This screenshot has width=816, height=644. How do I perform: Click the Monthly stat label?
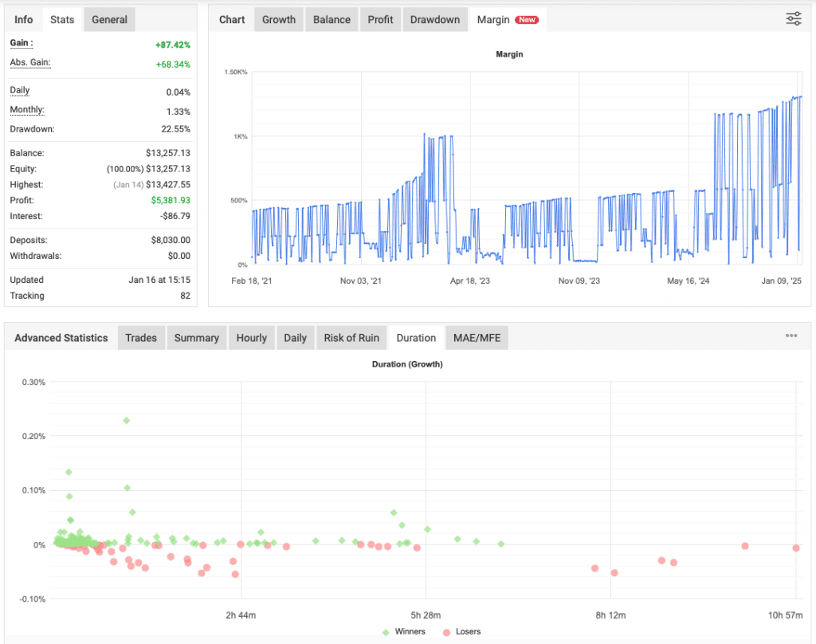click(x=27, y=110)
